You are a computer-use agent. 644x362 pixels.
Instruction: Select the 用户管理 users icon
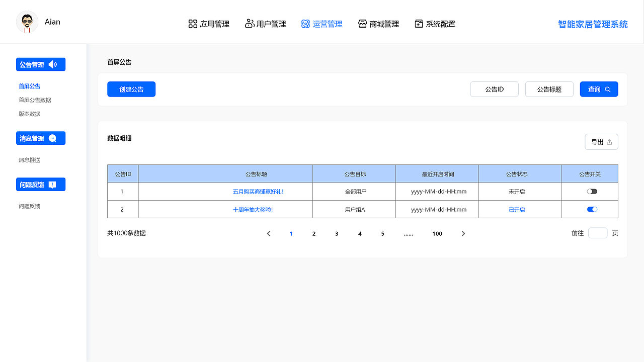click(x=249, y=24)
